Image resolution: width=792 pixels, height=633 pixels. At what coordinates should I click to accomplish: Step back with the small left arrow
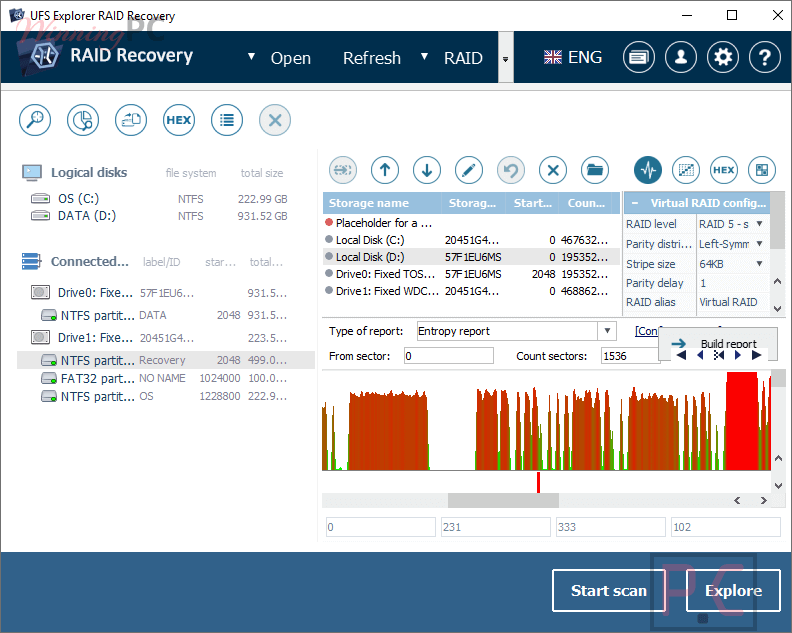(700, 355)
